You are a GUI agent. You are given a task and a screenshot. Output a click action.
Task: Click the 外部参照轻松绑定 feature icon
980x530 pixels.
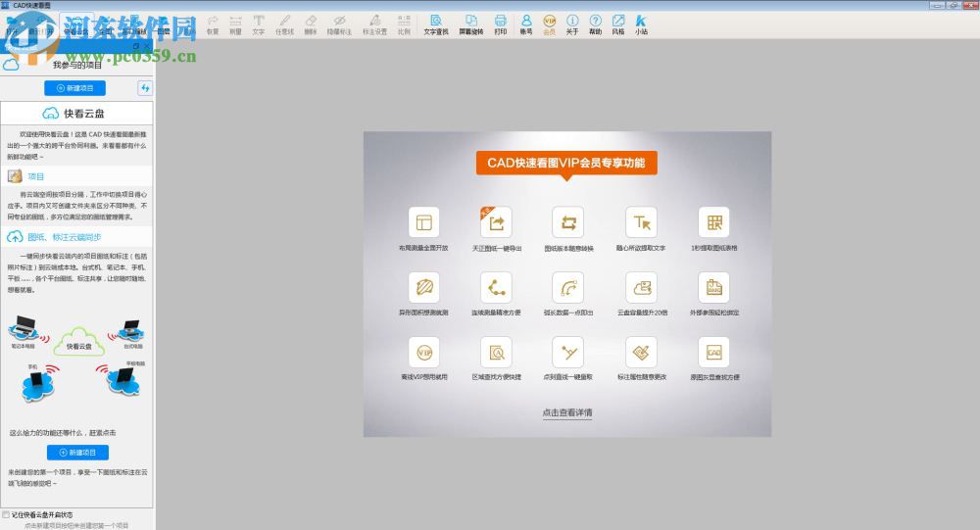pos(713,287)
